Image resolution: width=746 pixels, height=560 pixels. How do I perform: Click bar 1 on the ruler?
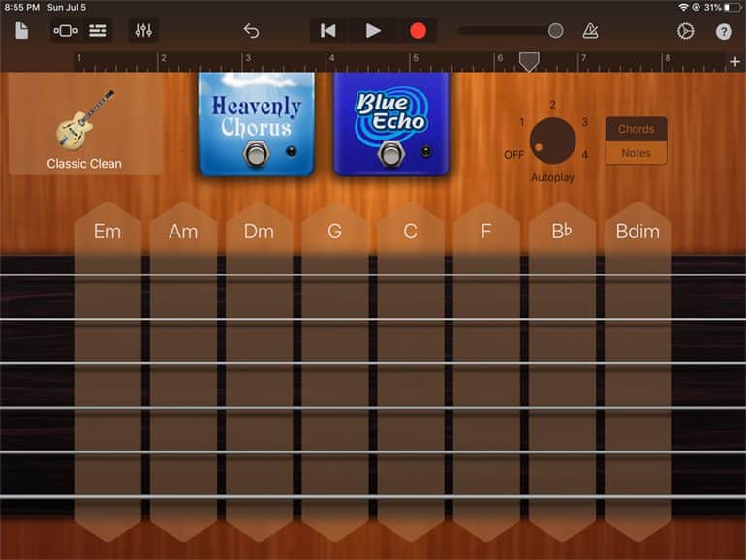(x=79, y=58)
